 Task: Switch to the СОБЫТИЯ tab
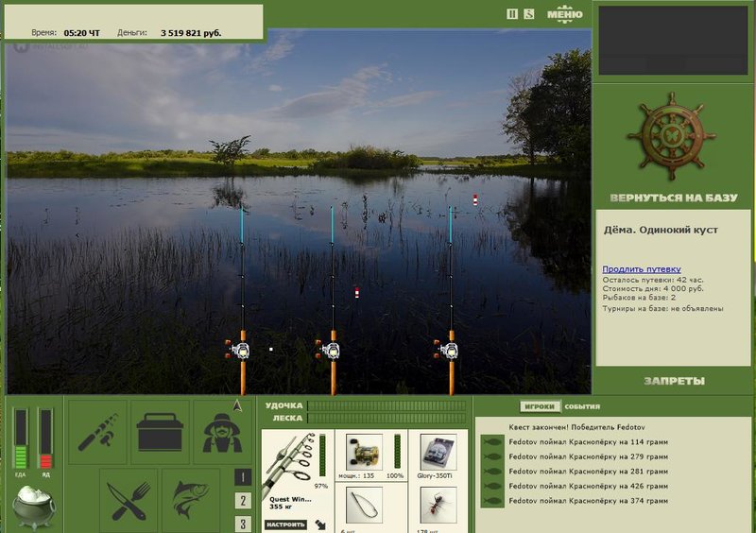[582, 406]
